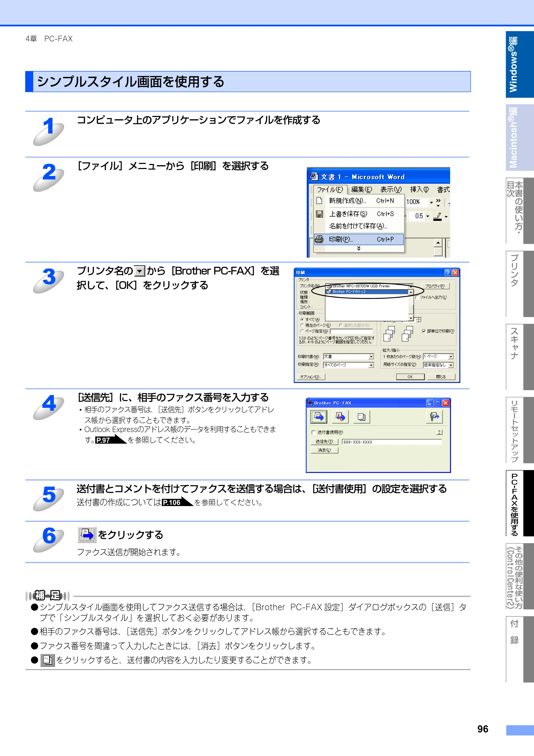Open the プリンタ side tab
This screenshot has height=756, width=534.
[x=520, y=284]
